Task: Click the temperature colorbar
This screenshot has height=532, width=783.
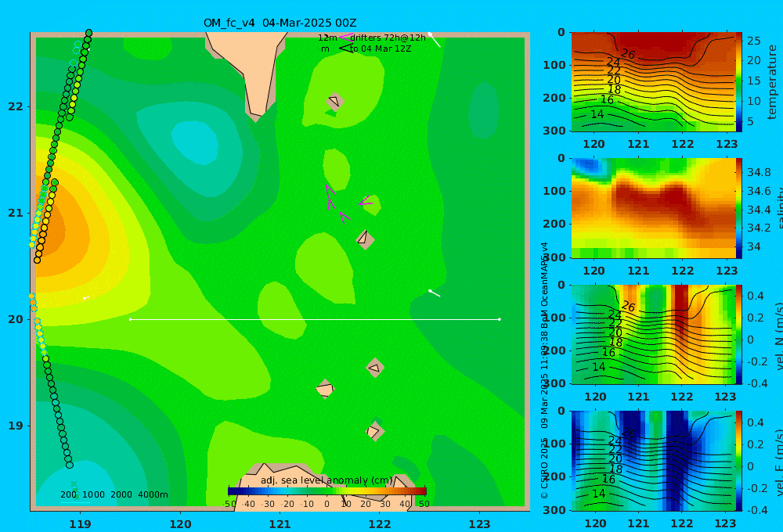Action: pyautogui.click(x=739, y=82)
